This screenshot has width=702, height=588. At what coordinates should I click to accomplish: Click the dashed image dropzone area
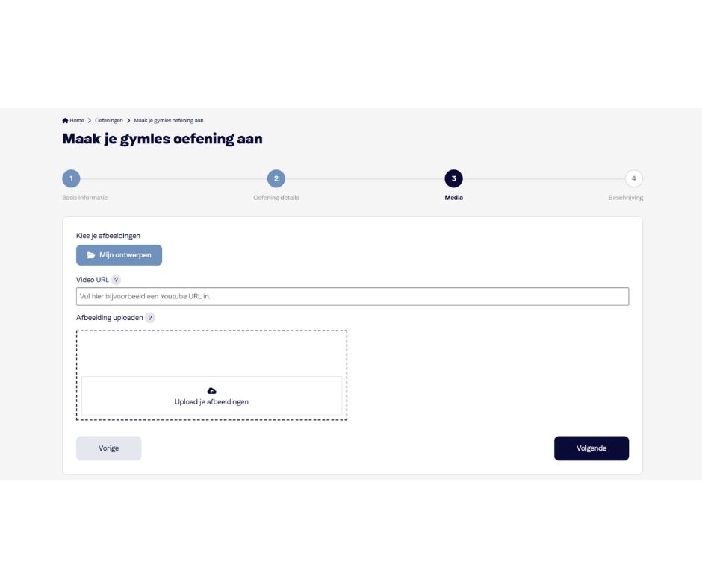[x=212, y=375]
